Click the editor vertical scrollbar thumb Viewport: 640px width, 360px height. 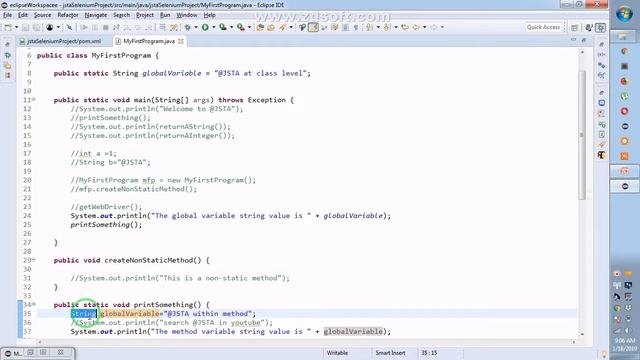click(x=582, y=134)
